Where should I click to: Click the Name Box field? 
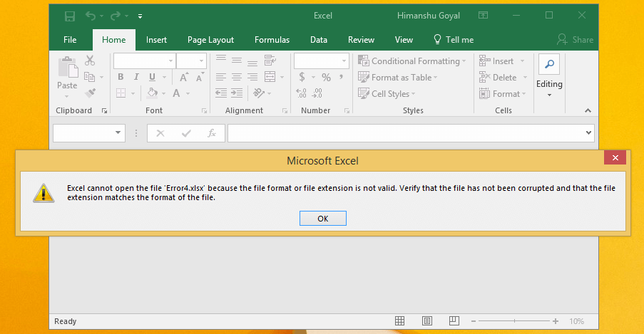click(x=89, y=133)
